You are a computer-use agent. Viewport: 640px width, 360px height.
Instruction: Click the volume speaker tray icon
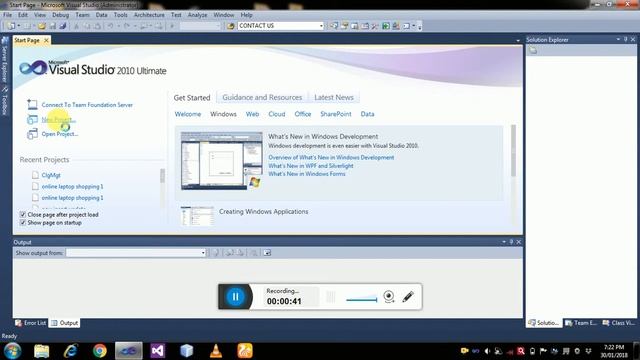click(x=487, y=351)
